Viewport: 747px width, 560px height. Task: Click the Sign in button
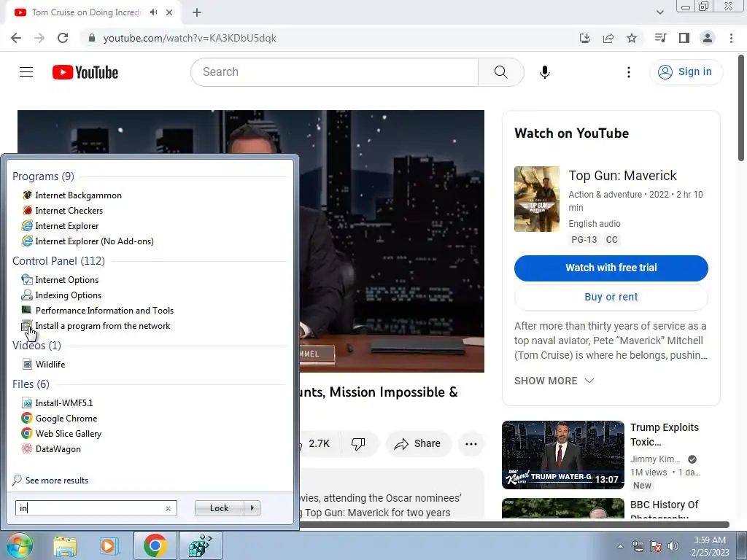click(x=686, y=72)
